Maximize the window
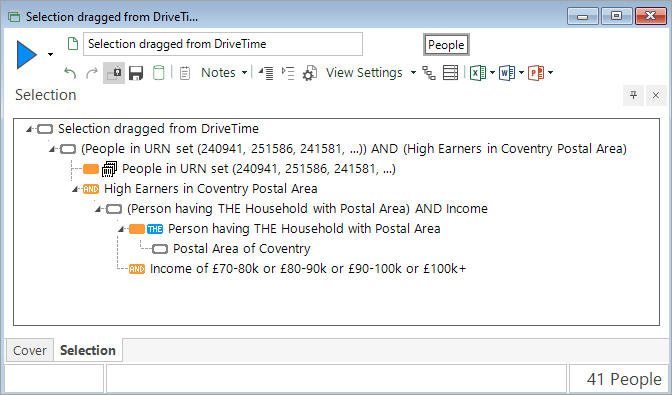The image size is (672, 395). [x=616, y=16]
